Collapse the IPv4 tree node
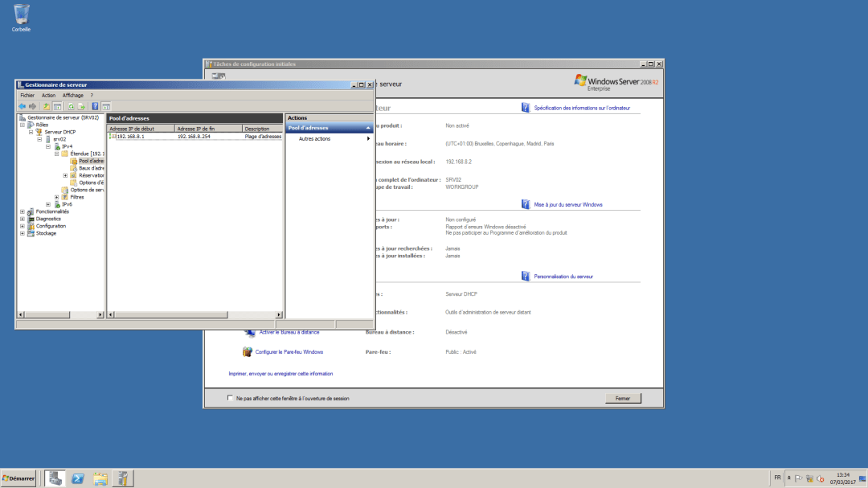The image size is (868, 488). point(47,145)
